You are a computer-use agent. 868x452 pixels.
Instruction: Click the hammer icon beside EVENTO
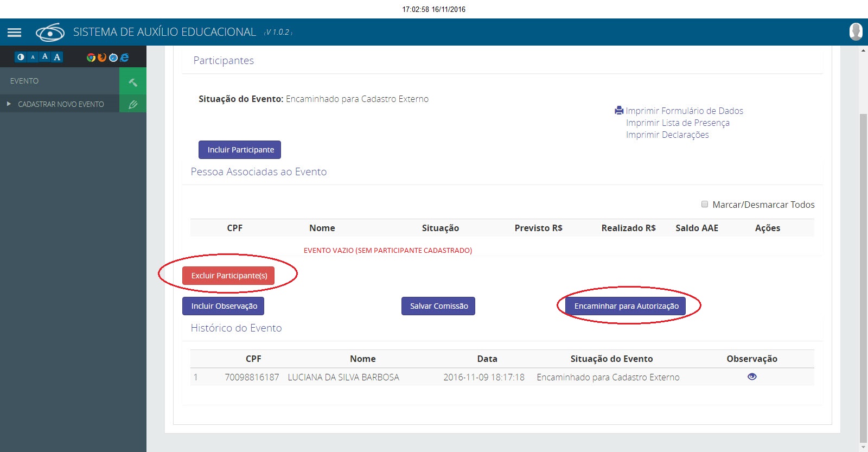(x=133, y=81)
